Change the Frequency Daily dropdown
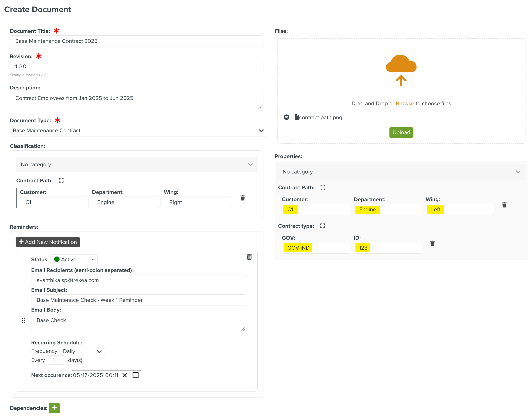 pos(82,351)
